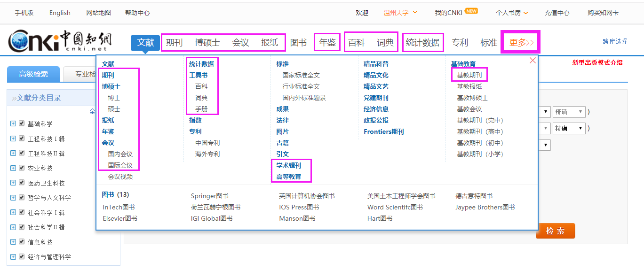This screenshot has width=644, height=270.
Task: Open the 统计数据 navigation tab
Action: coord(422,43)
